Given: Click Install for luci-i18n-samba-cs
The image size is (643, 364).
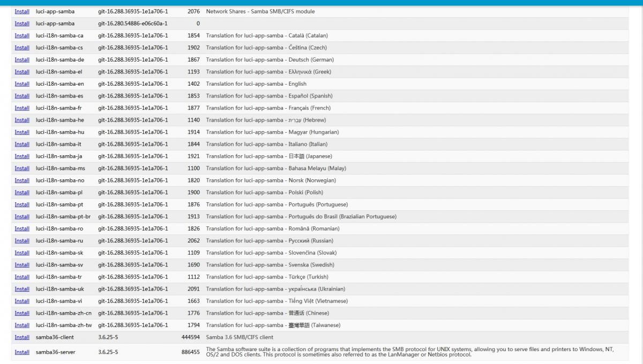Looking at the screenshot, I should pyautogui.click(x=22, y=48).
